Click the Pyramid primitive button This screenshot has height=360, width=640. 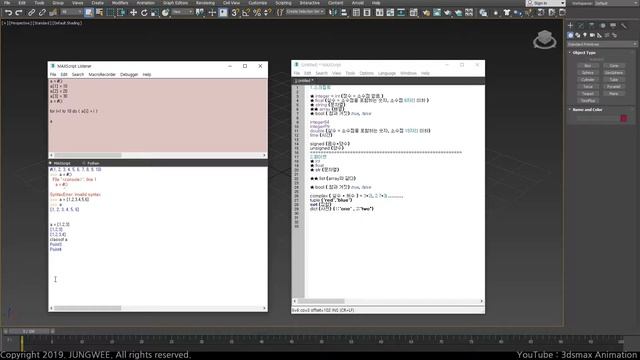coord(614,87)
